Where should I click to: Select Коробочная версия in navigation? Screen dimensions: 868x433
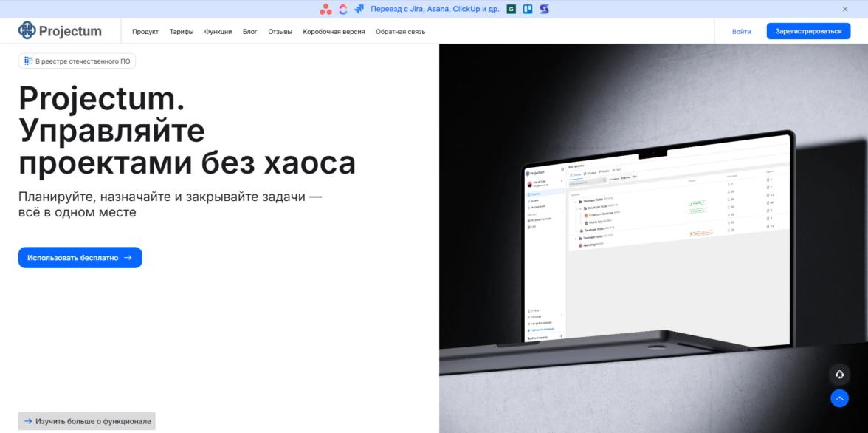coord(334,32)
